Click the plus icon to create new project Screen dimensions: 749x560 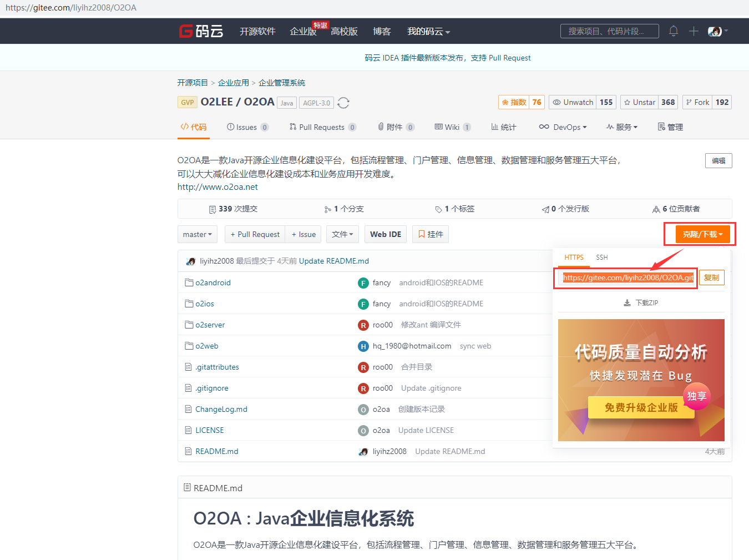point(693,31)
